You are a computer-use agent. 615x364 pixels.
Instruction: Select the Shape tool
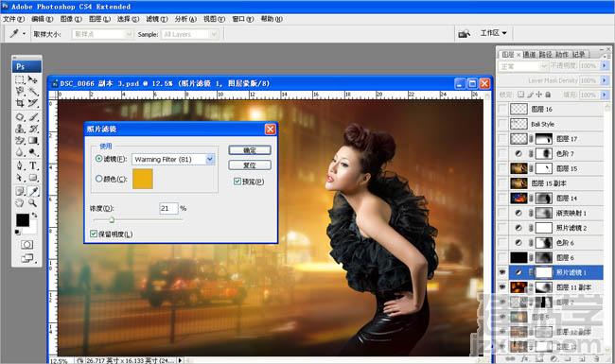click(x=33, y=178)
